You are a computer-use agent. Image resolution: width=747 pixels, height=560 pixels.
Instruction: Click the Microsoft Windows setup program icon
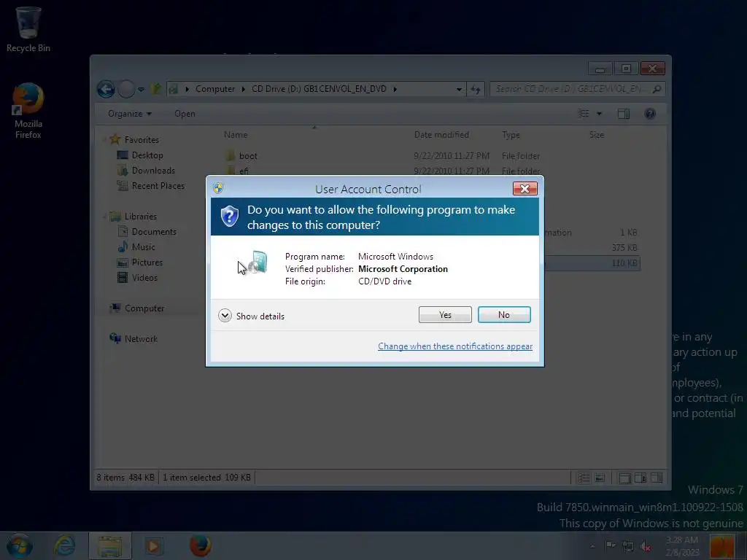258,262
